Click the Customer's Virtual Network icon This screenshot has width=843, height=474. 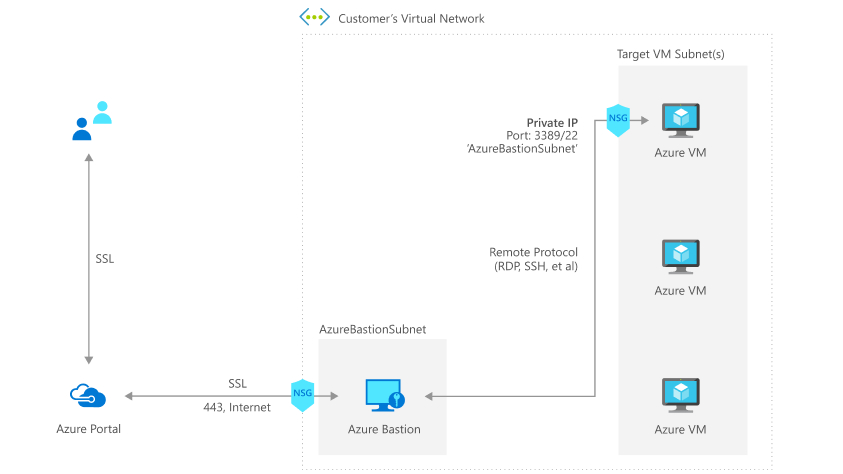314,18
